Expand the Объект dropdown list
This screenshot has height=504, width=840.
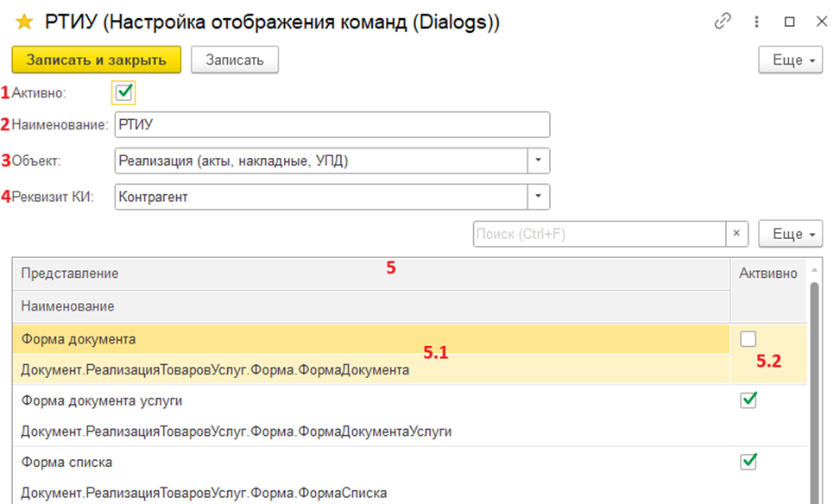click(x=539, y=161)
